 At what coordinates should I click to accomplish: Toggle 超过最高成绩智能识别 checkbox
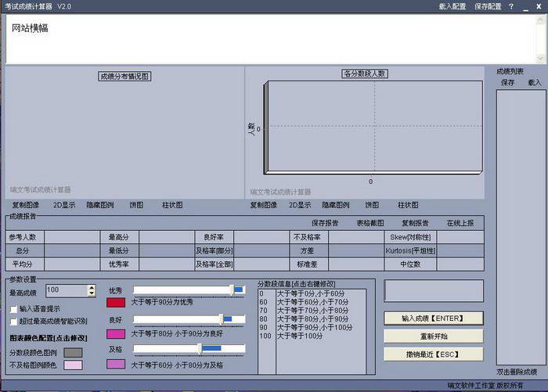pos(13,321)
